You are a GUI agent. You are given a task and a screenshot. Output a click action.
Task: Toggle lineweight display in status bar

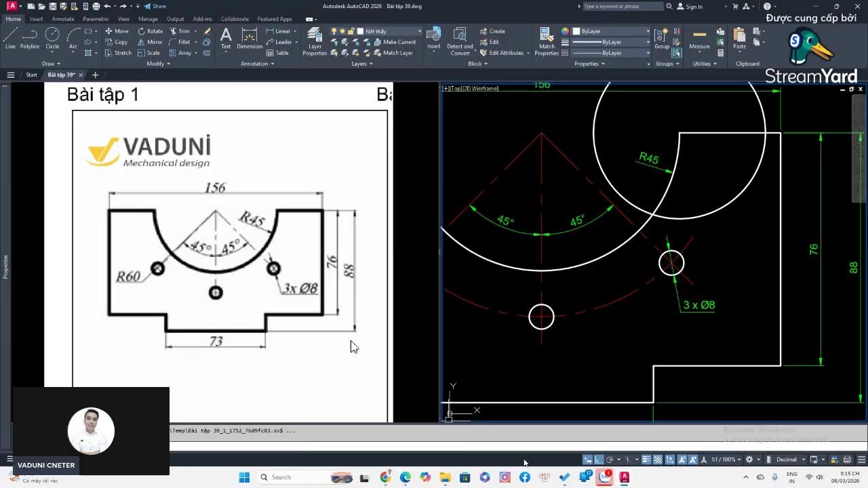pyautogui.click(x=646, y=460)
